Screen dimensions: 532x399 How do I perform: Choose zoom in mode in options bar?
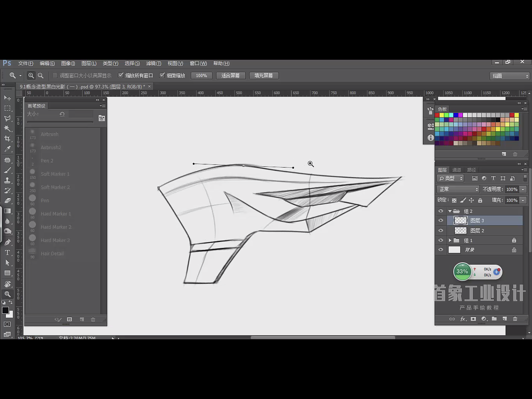pos(31,76)
